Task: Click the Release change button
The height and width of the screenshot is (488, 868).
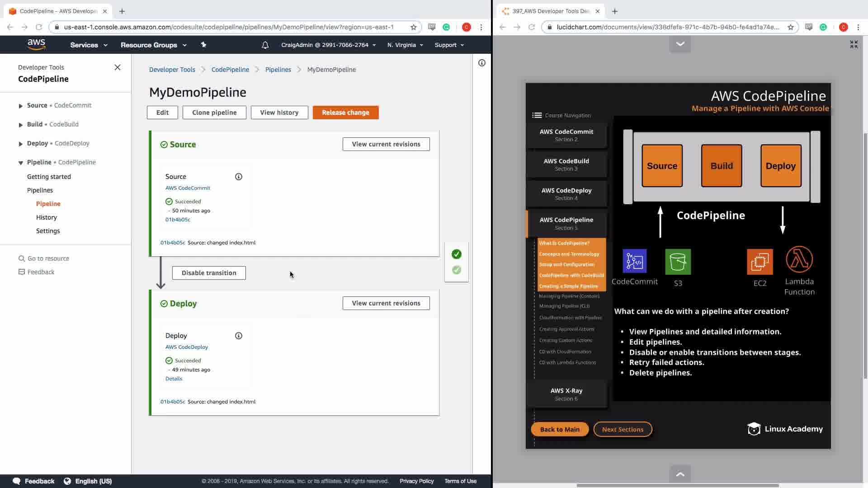Action: click(x=345, y=113)
